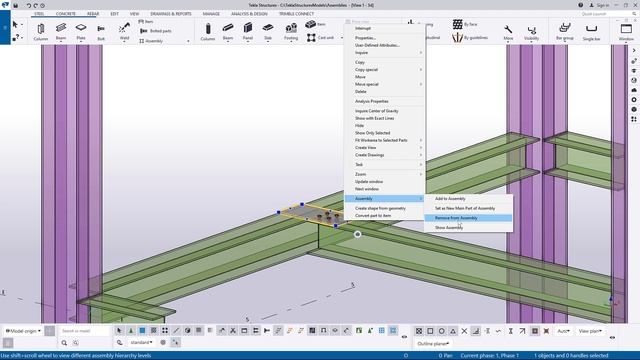Select the concrete Panel tool
The width and height of the screenshot is (640, 360).
248,31
